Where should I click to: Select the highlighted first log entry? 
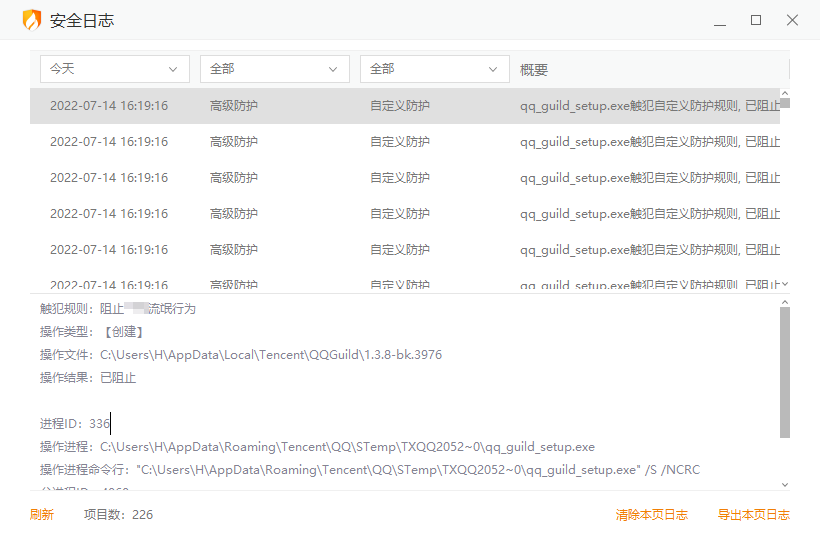(x=400, y=106)
